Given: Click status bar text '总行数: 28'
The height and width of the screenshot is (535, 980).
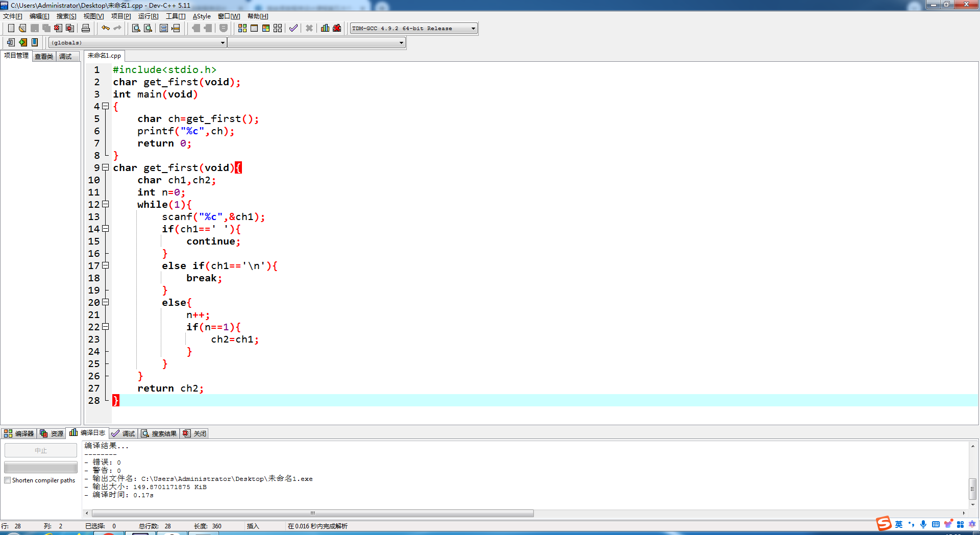Looking at the screenshot, I should [x=155, y=526].
